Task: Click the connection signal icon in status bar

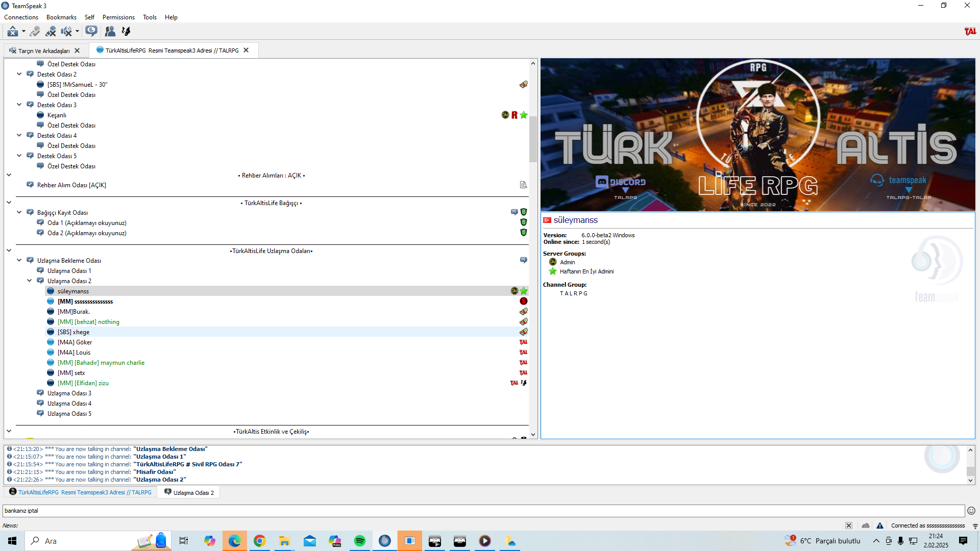Action: tap(975, 526)
